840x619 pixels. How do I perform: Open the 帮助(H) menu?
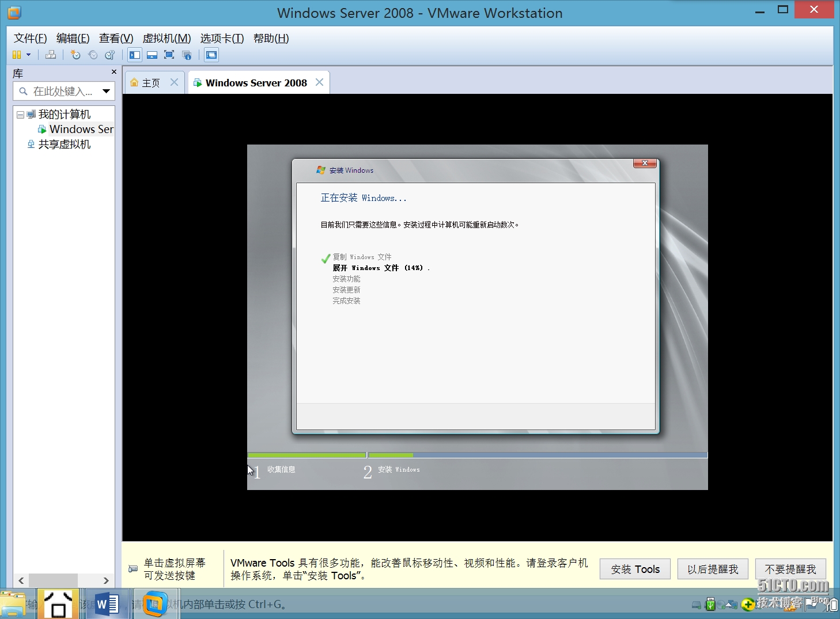coord(271,38)
